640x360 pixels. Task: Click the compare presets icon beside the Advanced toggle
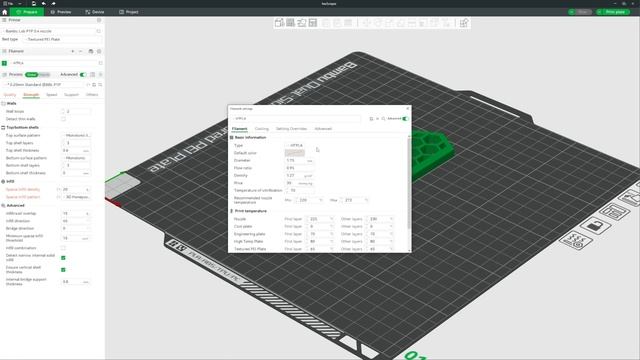[93, 75]
